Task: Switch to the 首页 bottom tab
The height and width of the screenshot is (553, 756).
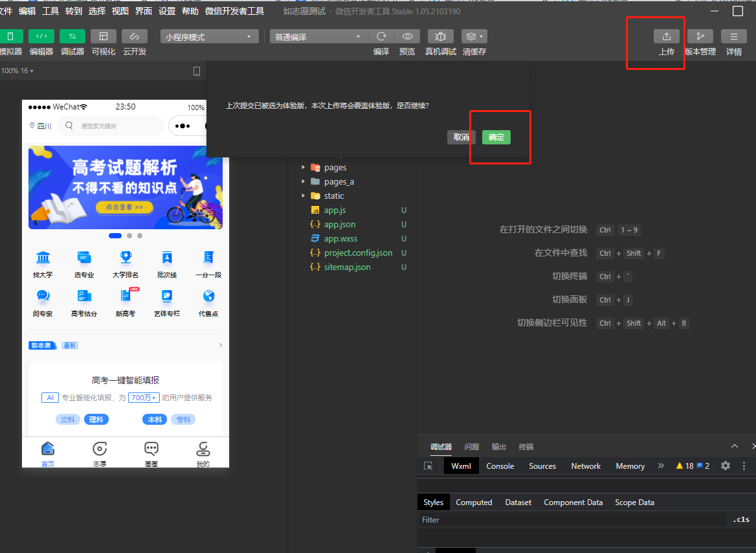Action: pyautogui.click(x=48, y=453)
